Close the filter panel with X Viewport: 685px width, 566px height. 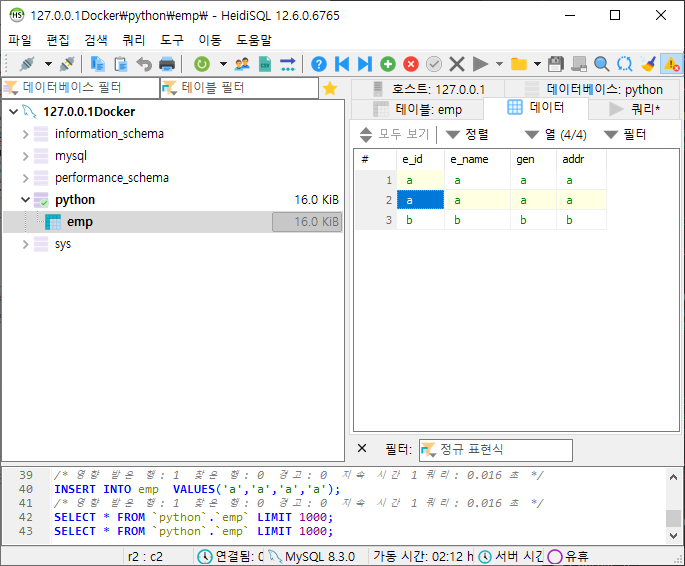click(362, 449)
